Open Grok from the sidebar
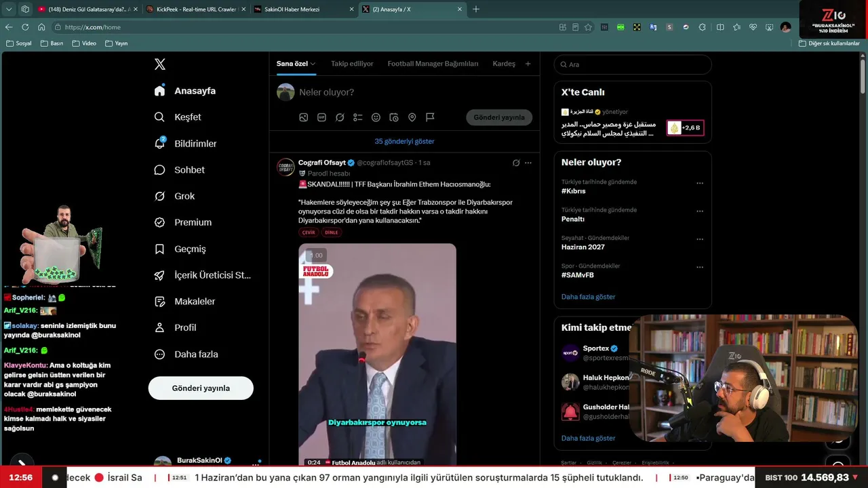 174,196
